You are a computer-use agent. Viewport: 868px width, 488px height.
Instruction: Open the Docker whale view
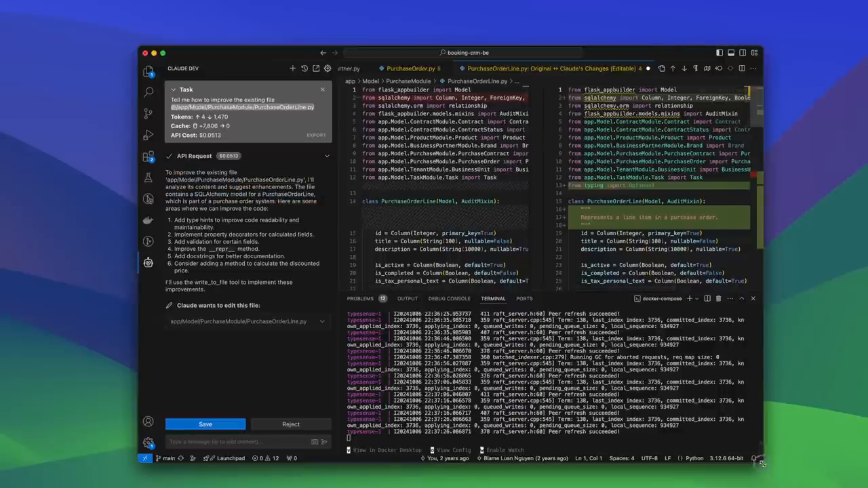pyautogui.click(x=148, y=220)
